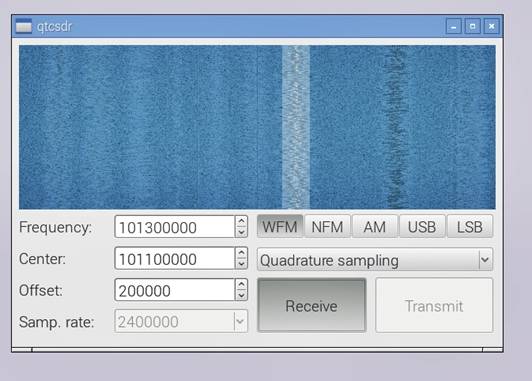The height and width of the screenshot is (381, 532).
Task: Close the qtcsdr window
Action: click(492, 26)
